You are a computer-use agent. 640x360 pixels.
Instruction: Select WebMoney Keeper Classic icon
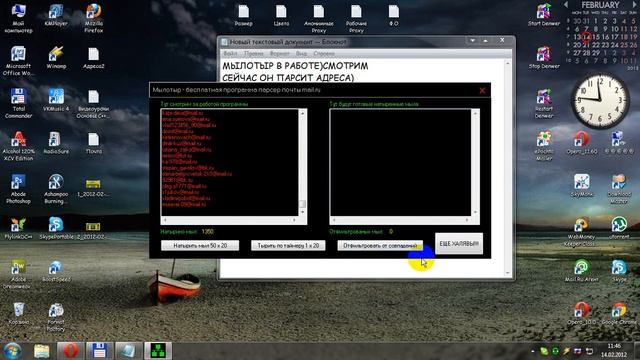pyautogui.click(x=581, y=231)
